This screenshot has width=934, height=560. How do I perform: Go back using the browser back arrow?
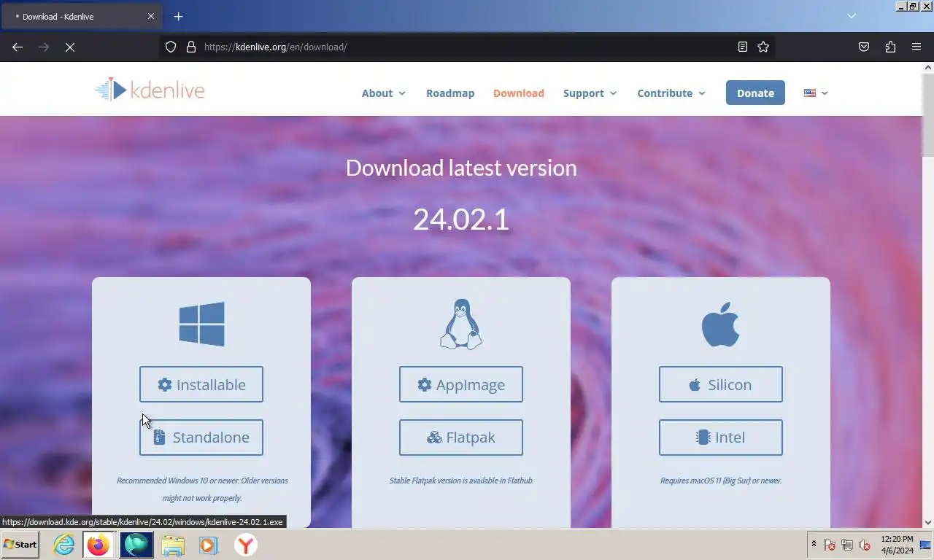coord(18,47)
